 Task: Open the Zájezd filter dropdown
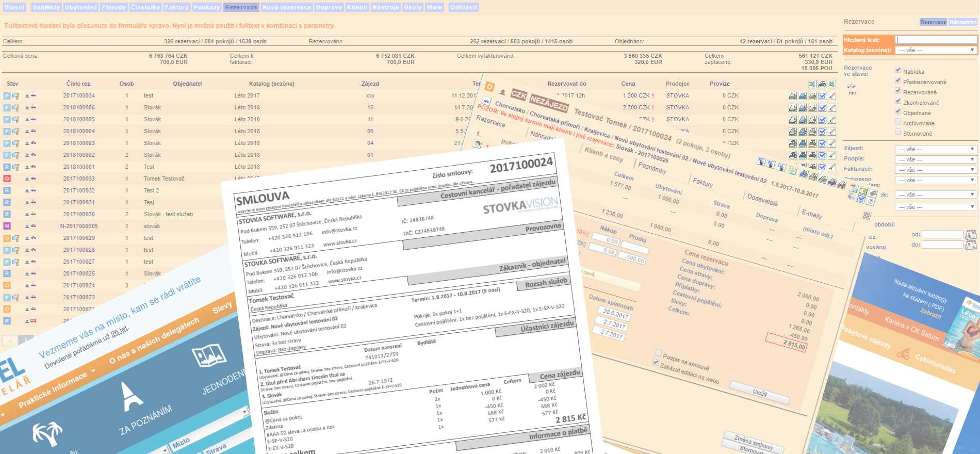click(x=936, y=149)
